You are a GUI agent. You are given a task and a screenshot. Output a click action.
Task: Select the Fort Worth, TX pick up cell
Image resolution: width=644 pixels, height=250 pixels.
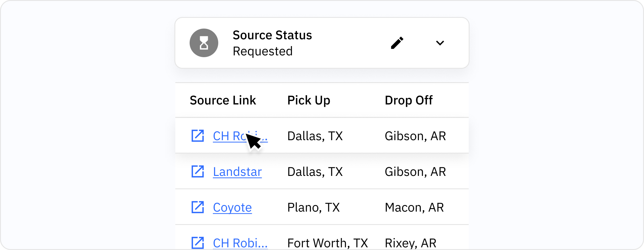[327, 243]
